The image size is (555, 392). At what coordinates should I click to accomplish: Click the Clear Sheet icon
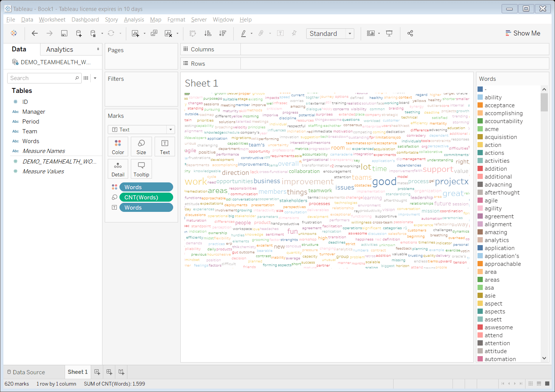[169, 33]
